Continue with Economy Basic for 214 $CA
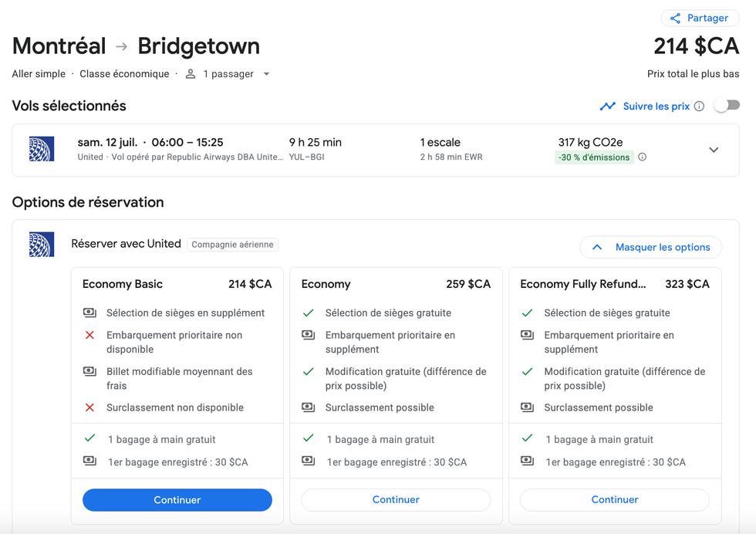This screenshot has height=534, width=756. coord(177,500)
